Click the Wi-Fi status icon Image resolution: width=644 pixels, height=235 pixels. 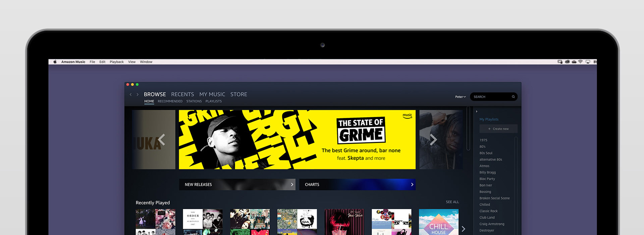point(580,62)
